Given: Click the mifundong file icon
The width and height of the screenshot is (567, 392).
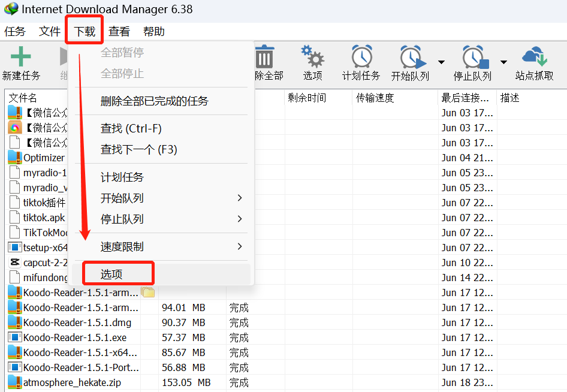Looking at the screenshot, I should point(15,278).
